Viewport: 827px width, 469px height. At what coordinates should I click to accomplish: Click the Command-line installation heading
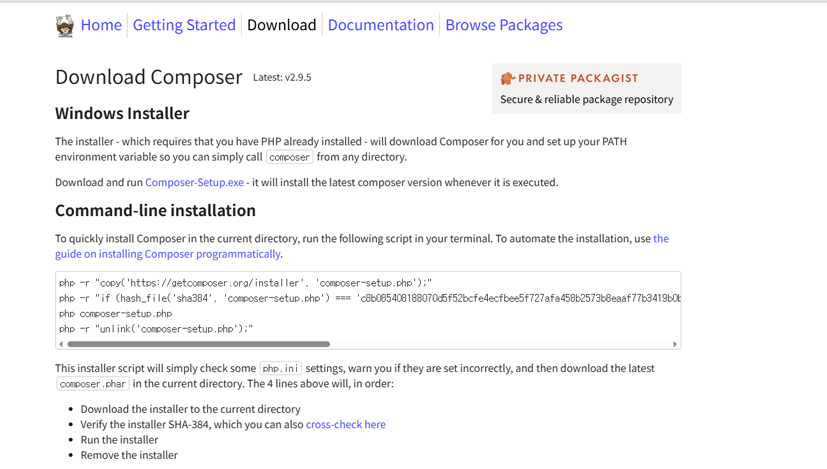pos(155,211)
